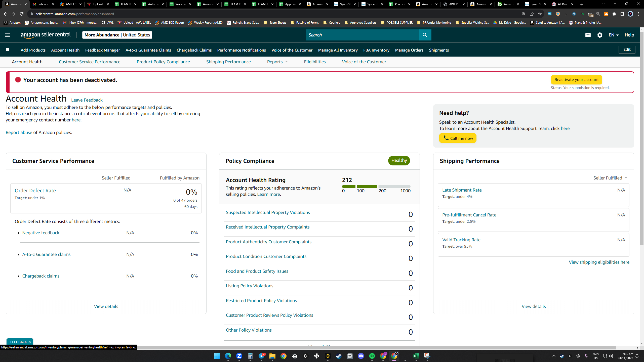
Task: Bookmark this page with the star icon
Action: tap(540, 14)
